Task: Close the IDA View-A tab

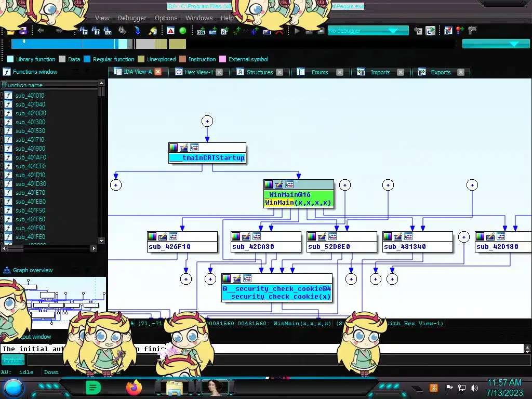Action: click(158, 72)
